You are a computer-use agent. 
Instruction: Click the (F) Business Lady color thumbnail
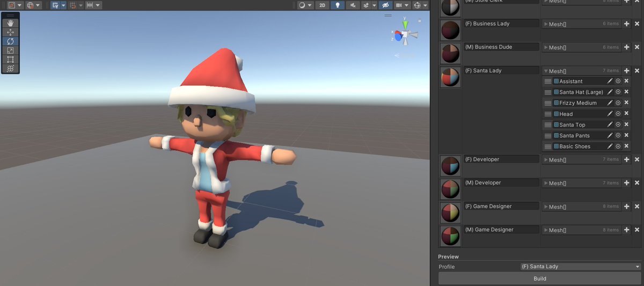[450, 30]
